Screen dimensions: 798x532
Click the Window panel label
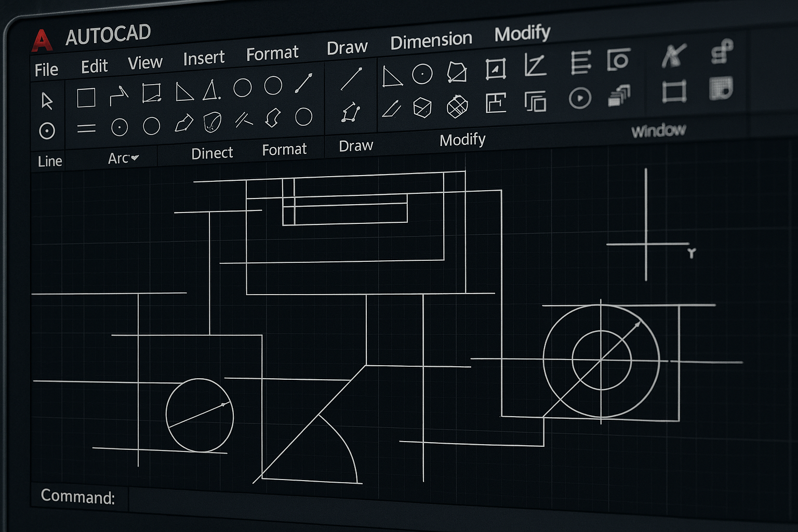[658, 130]
